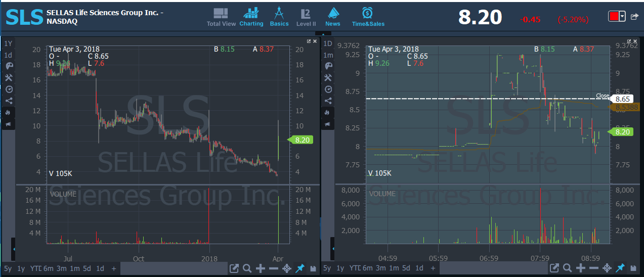The width and height of the screenshot is (644, 277).
Task: Zoom in with plus on left chart
Action: coord(260,268)
